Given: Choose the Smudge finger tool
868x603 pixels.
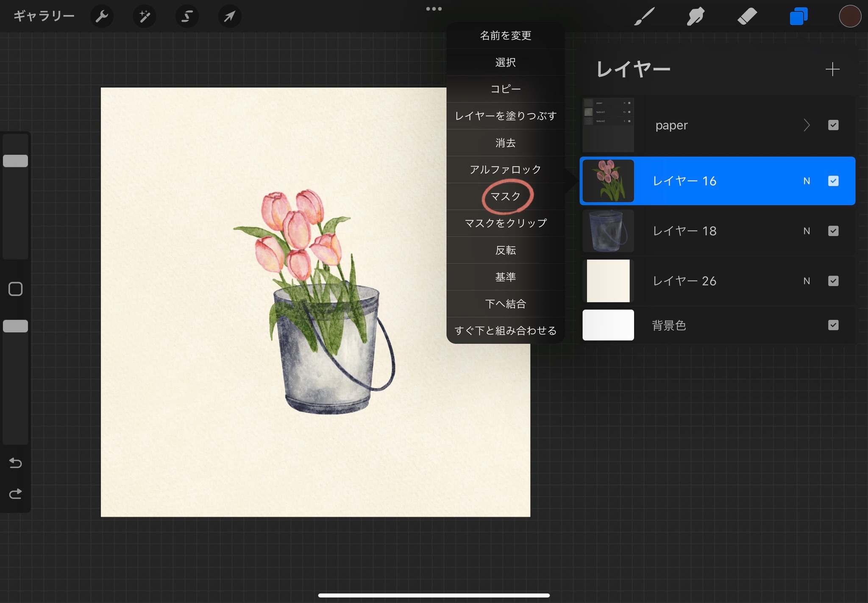Looking at the screenshot, I should [x=696, y=16].
